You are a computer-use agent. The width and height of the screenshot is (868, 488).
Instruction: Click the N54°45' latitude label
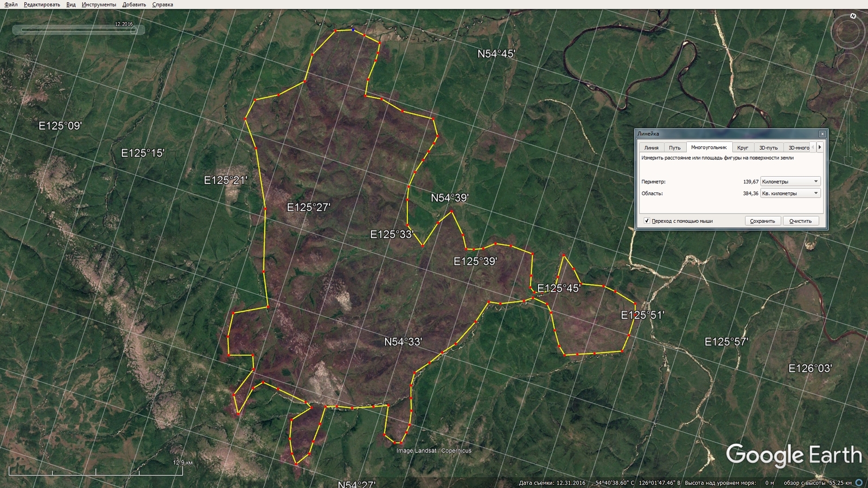[x=496, y=54]
